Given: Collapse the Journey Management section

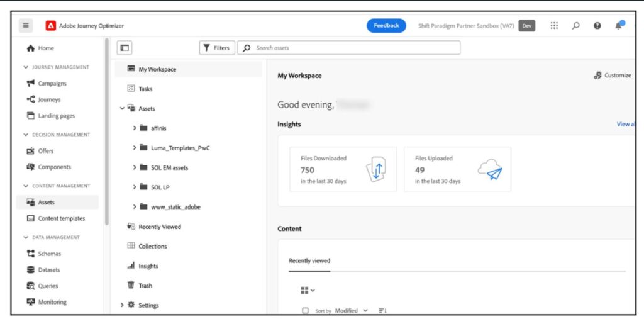Looking at the screenshot, I should pos(26,67).
